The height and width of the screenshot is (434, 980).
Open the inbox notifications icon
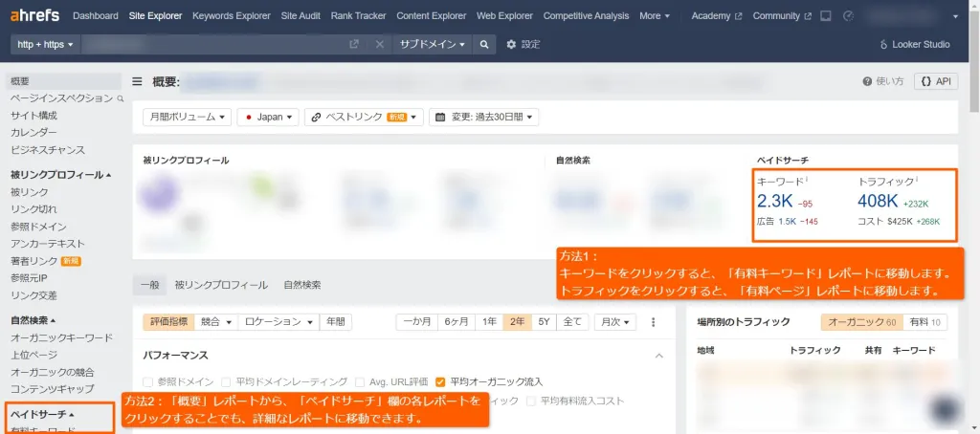[x=826, y=16]
